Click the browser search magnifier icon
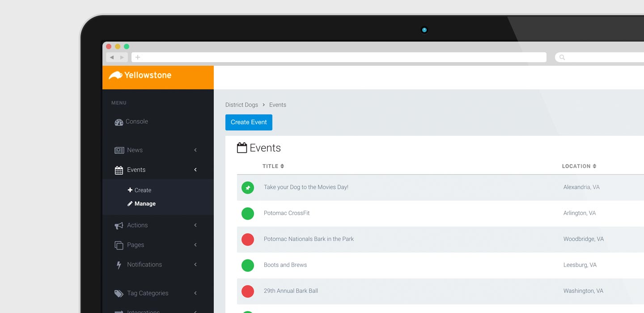The height and width of the screenshot is (313, 644). (x=562, y=57)
